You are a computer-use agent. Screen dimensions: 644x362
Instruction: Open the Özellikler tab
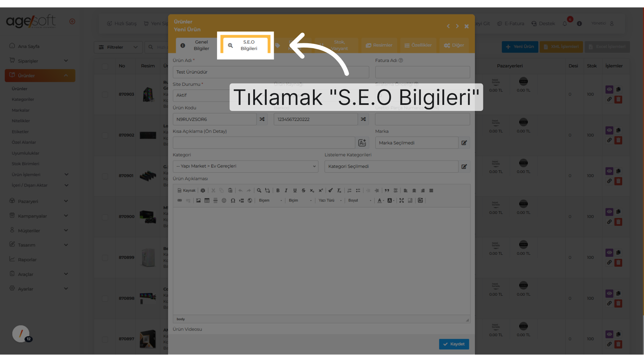coord(418,45)
